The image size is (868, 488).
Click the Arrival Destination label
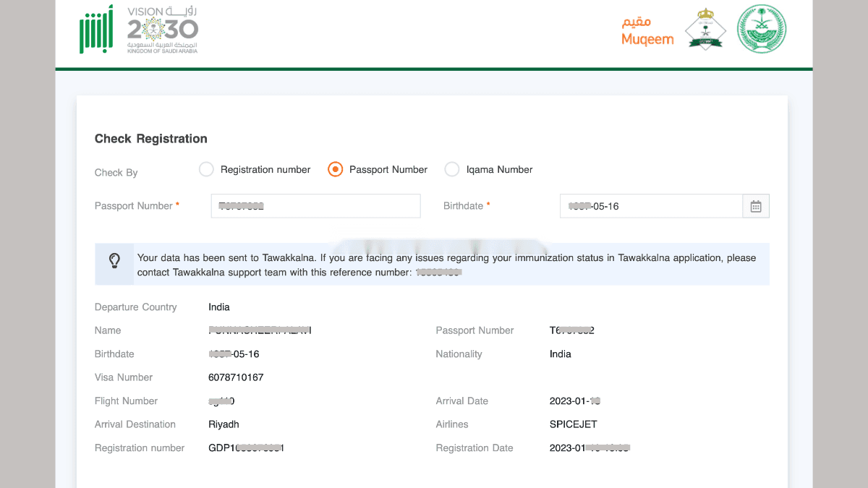135,424
